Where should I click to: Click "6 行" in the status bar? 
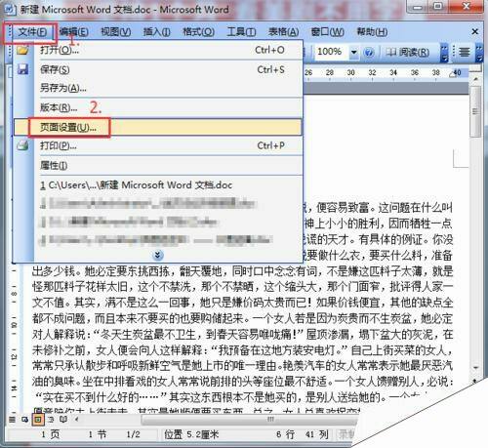(285, 434)
